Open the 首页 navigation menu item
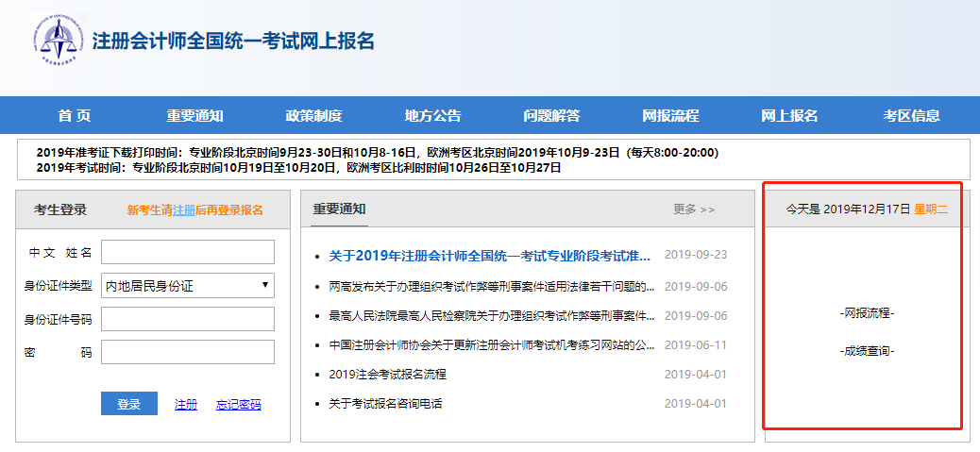980x452 pixels. [75, 116]
